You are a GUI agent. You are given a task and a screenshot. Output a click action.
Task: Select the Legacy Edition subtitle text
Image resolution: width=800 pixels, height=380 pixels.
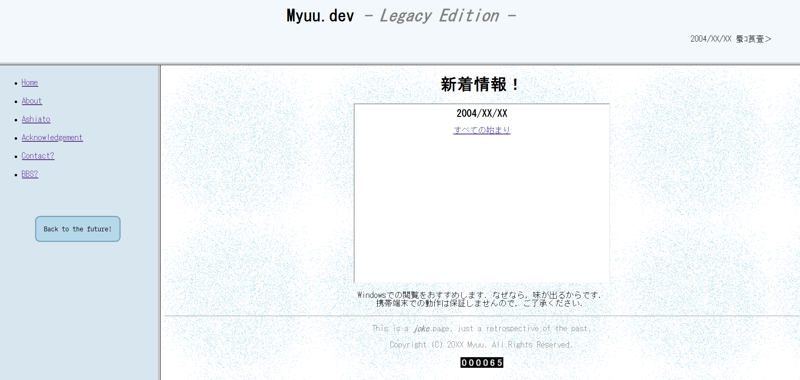439,16
